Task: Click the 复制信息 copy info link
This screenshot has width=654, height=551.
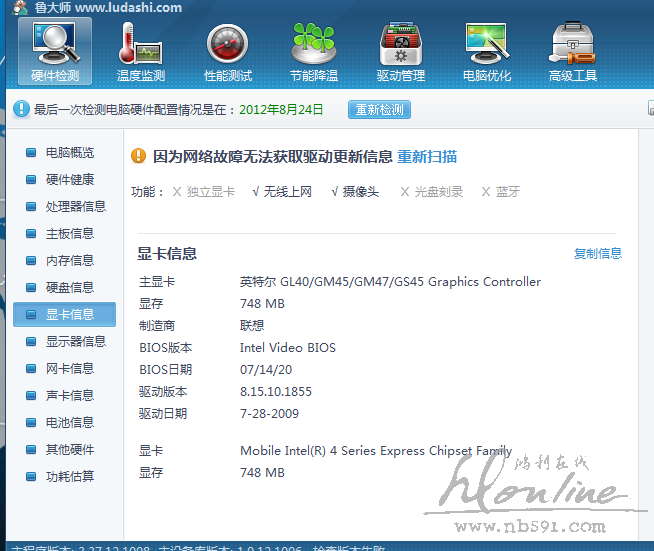Action: point(597,254)
